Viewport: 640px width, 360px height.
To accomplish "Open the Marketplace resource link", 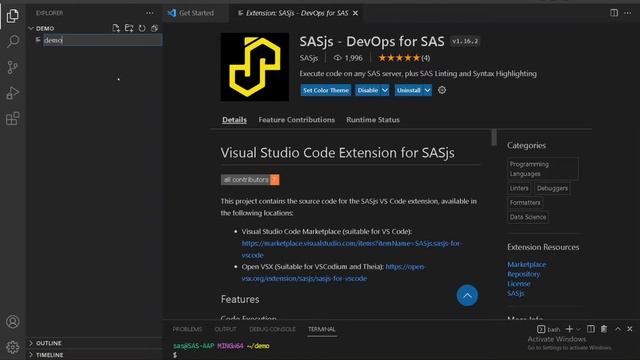I will pyautogui.click(x=527, y=264).
